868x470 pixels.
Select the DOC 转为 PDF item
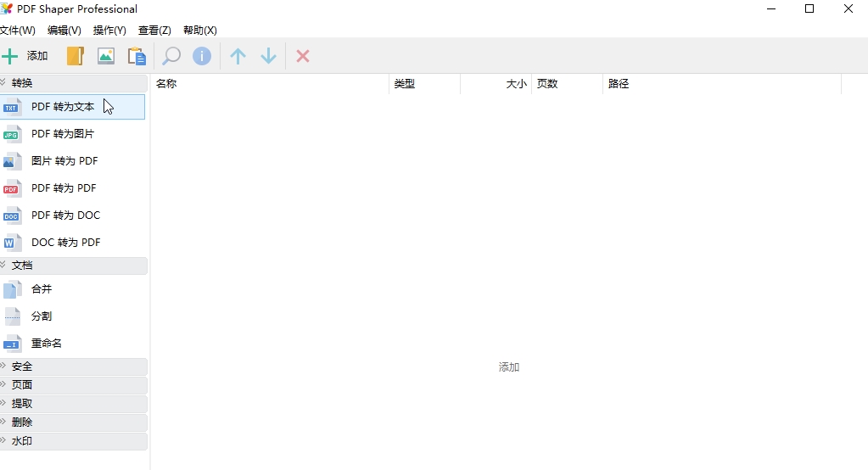tap(72, 242)
